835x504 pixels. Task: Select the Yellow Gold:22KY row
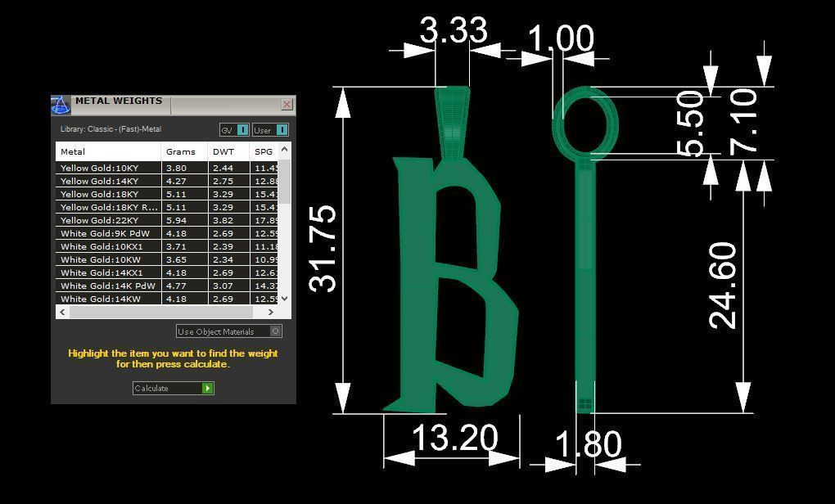click(167, 220)
